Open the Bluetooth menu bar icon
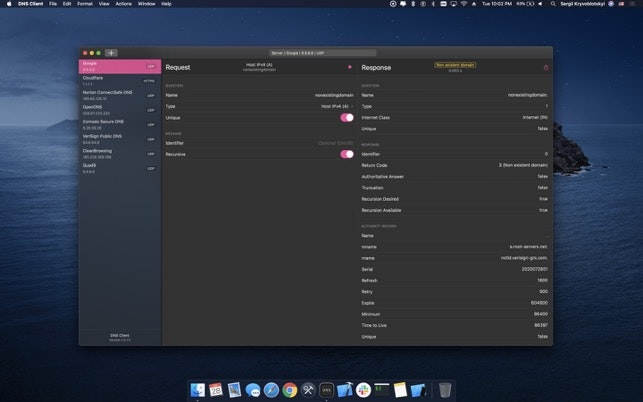Viewport: 643px width, 402px height. coord(433,4)
